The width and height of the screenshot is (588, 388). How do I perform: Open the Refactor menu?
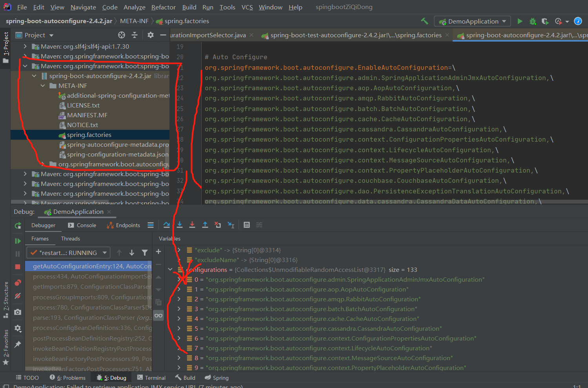(163, 7)
